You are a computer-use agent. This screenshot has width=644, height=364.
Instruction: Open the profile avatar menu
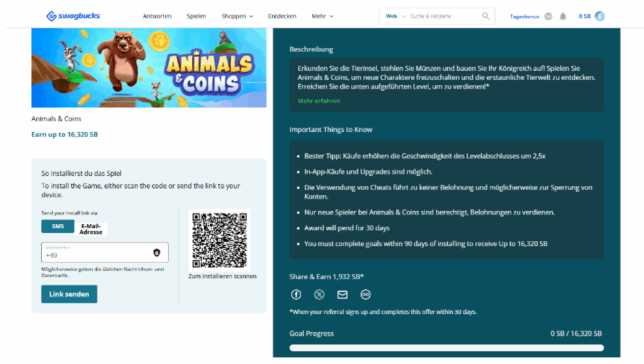(x=599, y=16)
